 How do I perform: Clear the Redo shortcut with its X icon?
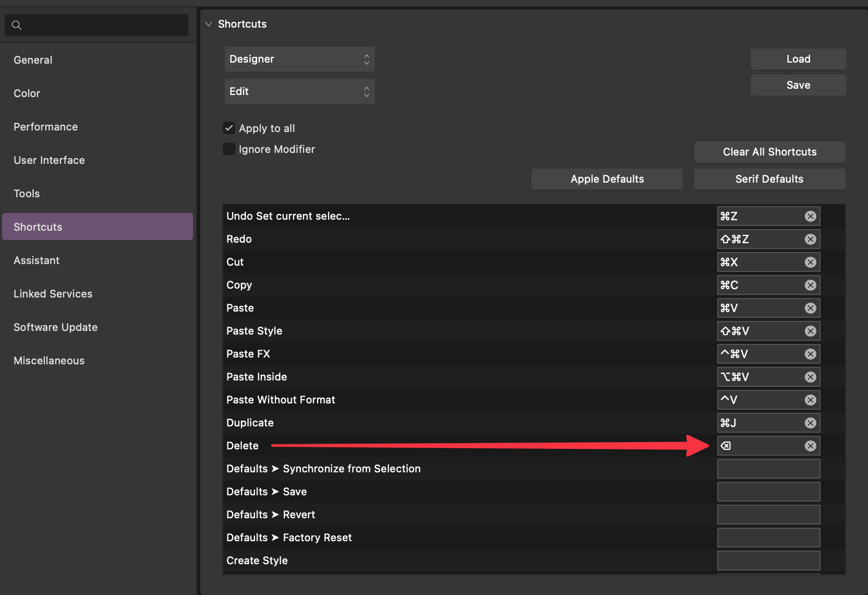[x=810, y=239]
